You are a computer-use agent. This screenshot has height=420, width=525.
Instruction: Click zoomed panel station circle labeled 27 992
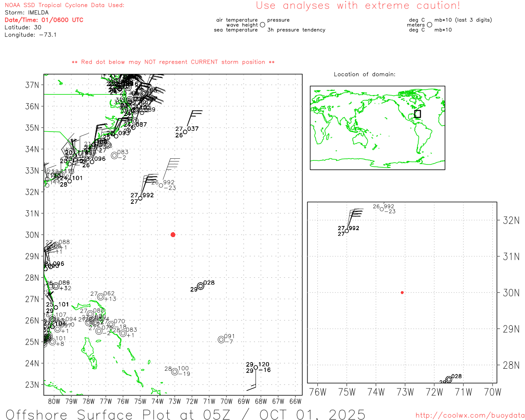[x=347, y=231]
